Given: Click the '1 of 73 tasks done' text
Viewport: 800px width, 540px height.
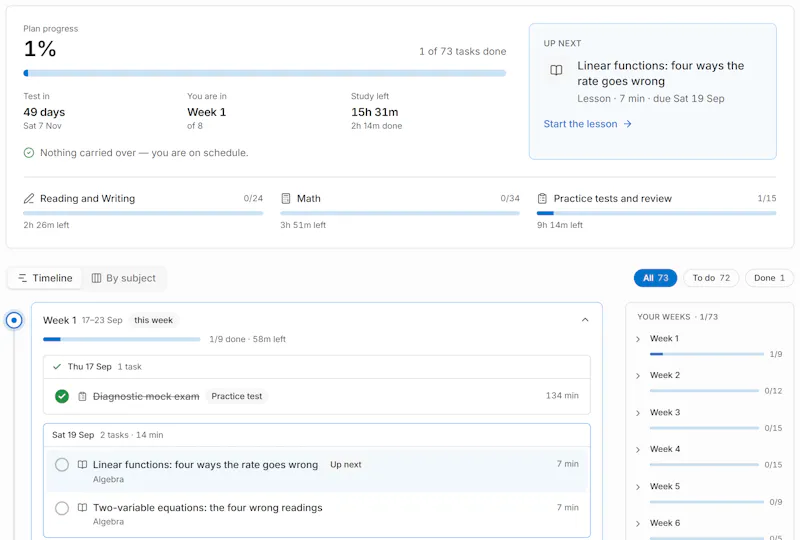Looking at the screenshot, I should pos(463,51).
